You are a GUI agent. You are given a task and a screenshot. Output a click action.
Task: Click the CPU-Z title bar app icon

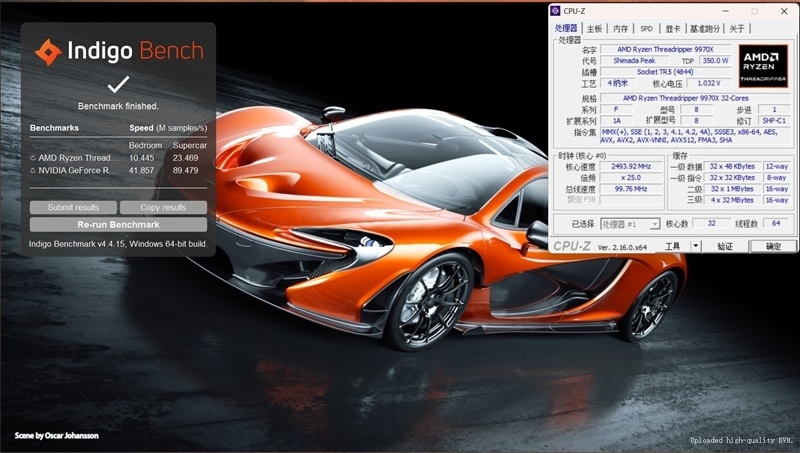click(556, 11)
